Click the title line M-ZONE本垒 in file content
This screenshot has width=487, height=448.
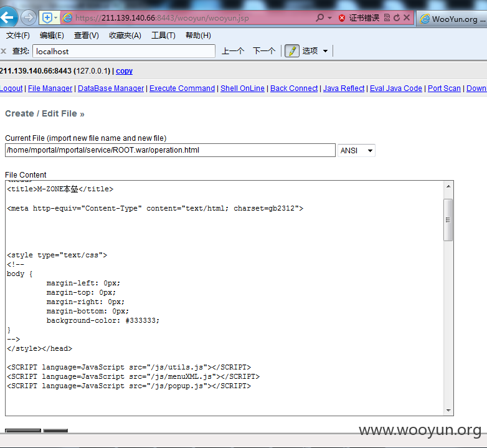point(60,189)
